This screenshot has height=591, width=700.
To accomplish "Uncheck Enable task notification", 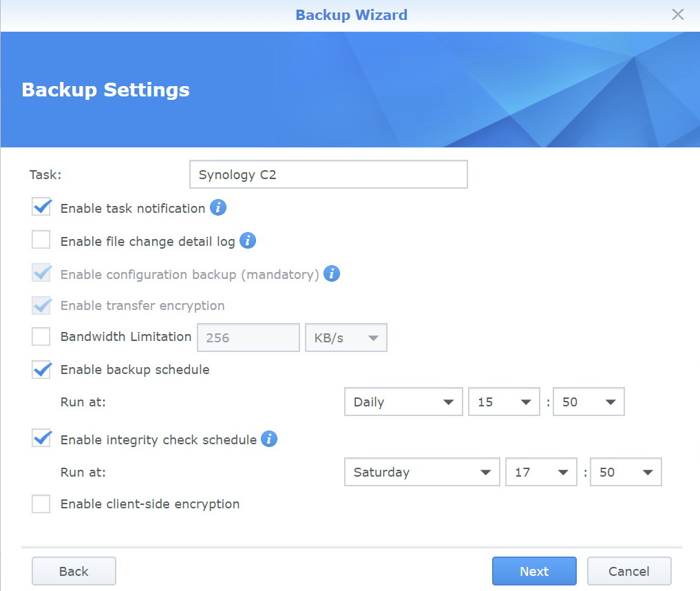I will point(41,208).
